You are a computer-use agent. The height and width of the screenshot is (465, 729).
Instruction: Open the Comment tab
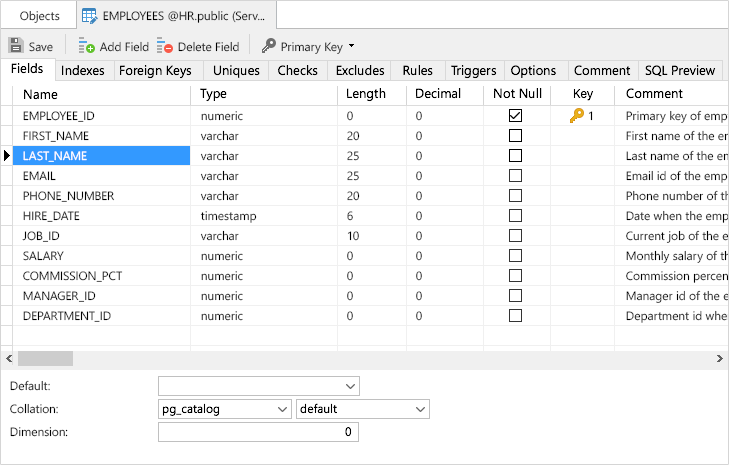(602, 71)
